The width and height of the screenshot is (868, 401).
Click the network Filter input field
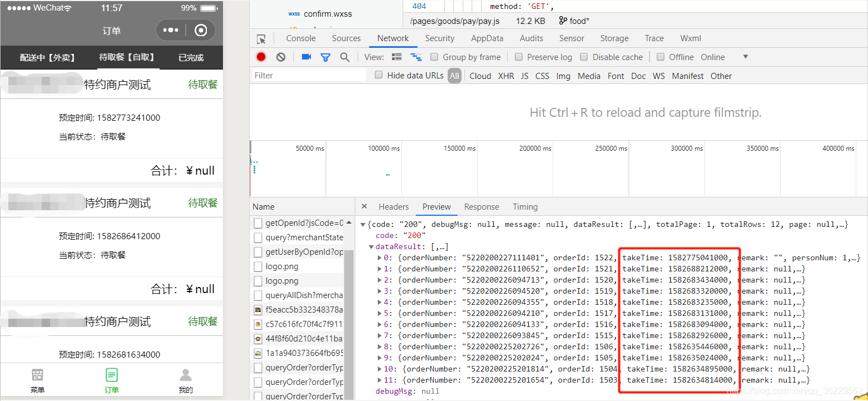[309, 76]
